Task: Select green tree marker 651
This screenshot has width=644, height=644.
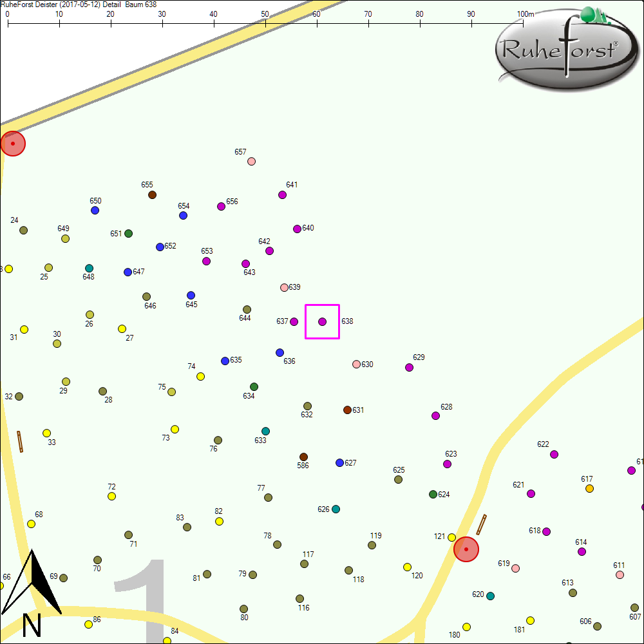Action: pos(128,233)
